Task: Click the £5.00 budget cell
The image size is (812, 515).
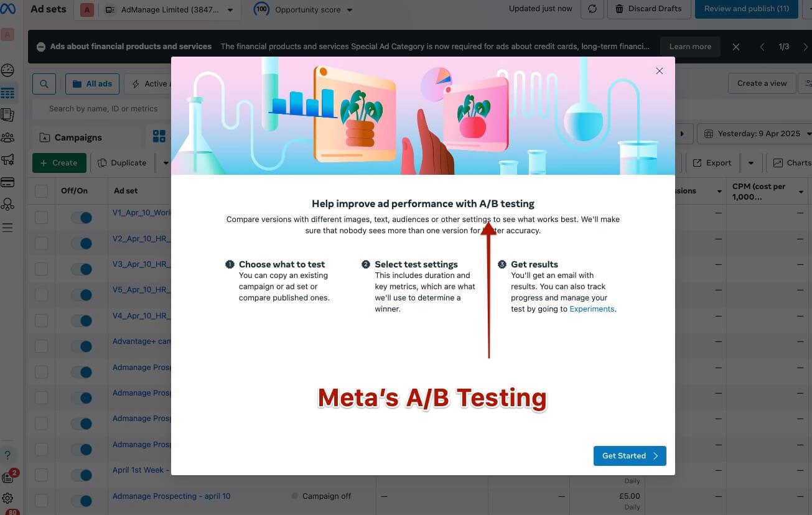Action: tap(630, 496)
